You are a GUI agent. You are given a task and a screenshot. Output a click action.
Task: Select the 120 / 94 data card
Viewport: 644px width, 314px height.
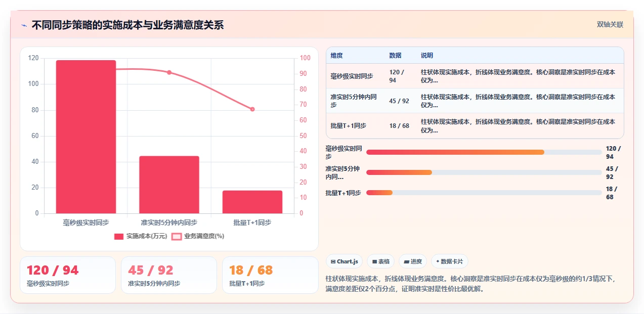click(x=68, y=275)
